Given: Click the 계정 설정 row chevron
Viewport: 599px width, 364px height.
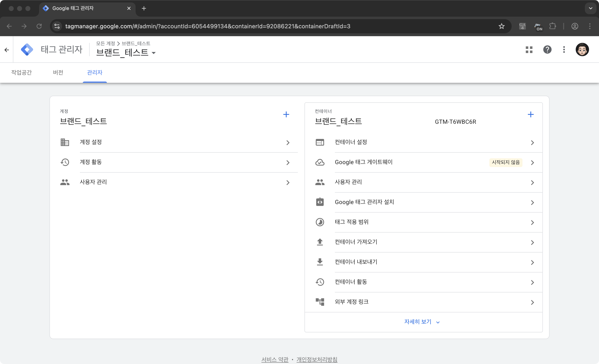Looking at the screenshot, I should click(288, 142).
